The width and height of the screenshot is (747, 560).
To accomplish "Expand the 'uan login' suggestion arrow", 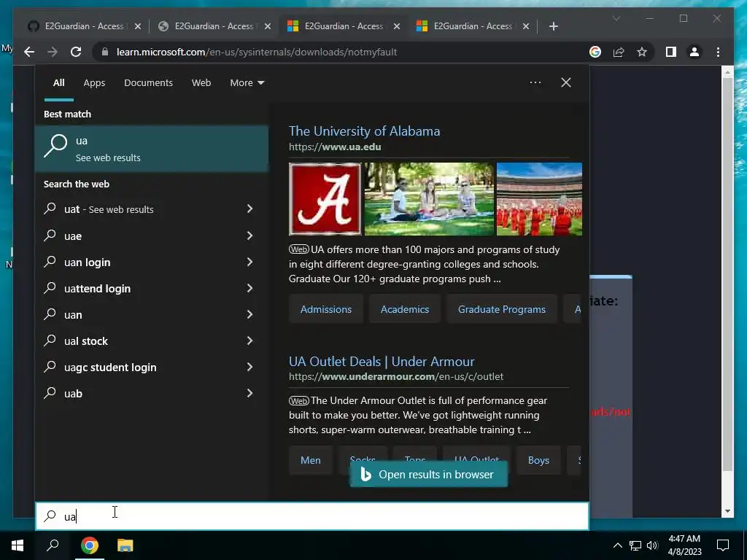I will [249, 262].
